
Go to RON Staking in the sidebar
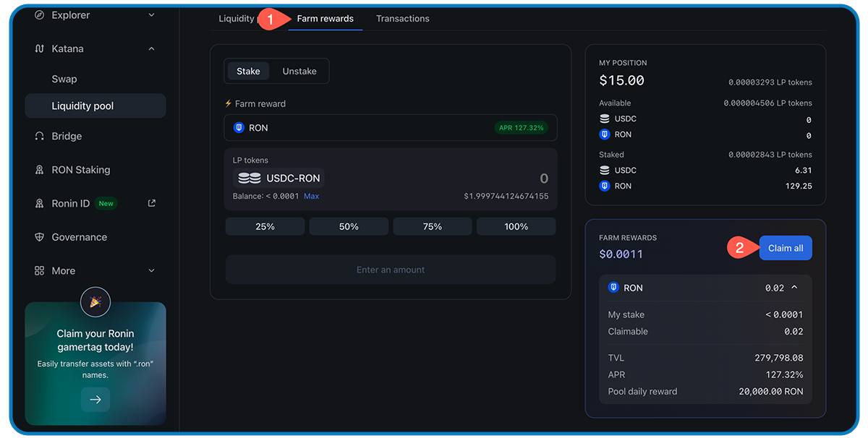81,170
